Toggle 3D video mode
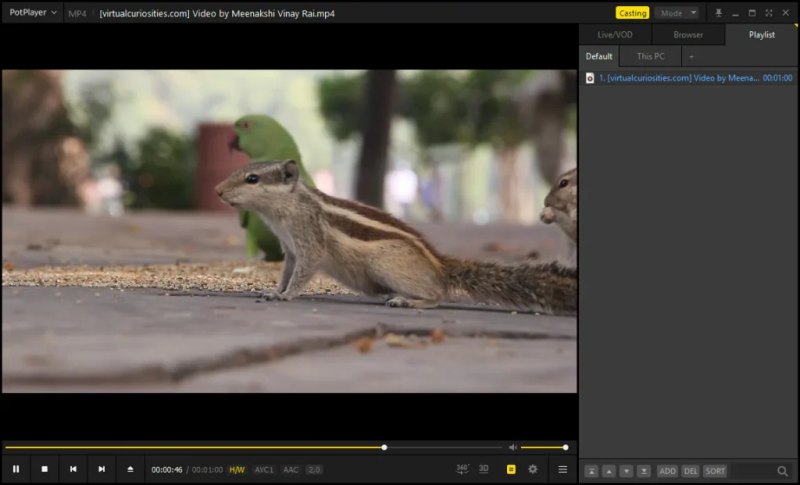The width and height of the screenshot is (800, 485). (x=484, y=469)
